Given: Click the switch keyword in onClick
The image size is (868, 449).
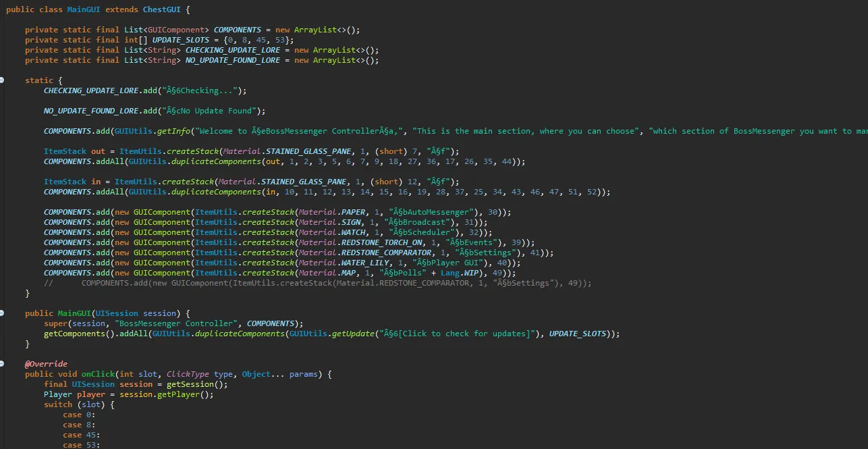Looking at the screenshot, I should coord(58,404).
